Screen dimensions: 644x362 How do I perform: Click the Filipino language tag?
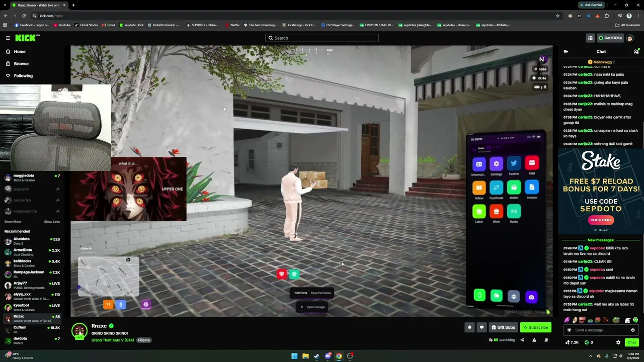[x=144, y=340]
